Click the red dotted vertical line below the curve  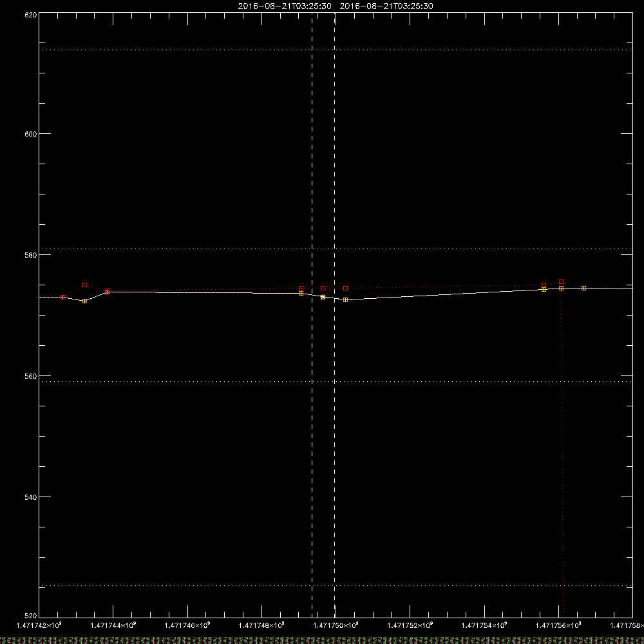[x=562, y=452]
